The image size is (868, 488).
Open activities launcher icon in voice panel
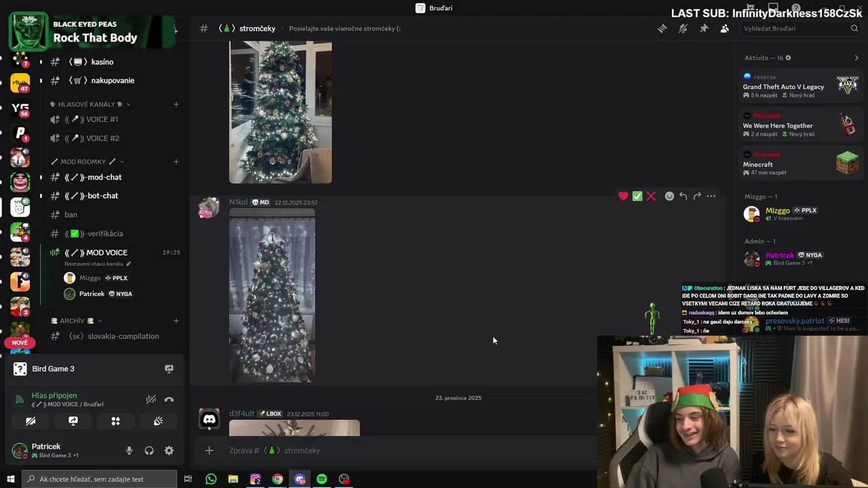click(116, 421)
